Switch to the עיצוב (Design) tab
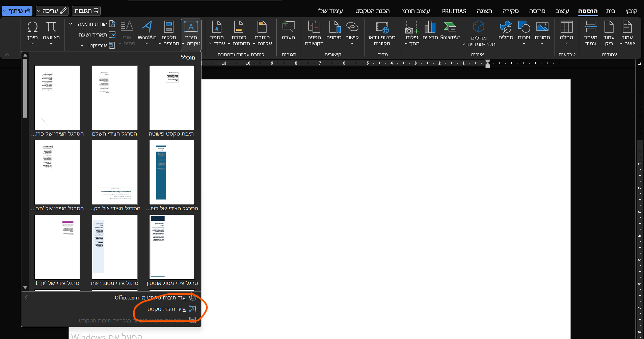The height and width of the screenshot is (339, 644). click(562, 11)
